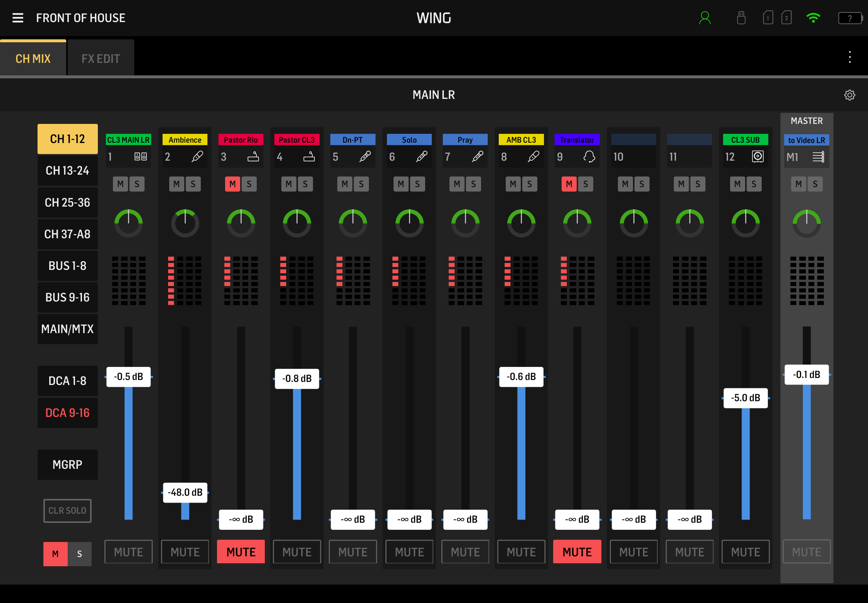
Task: Click the microphone icon on Ambience channel
Action: point(197,156)
